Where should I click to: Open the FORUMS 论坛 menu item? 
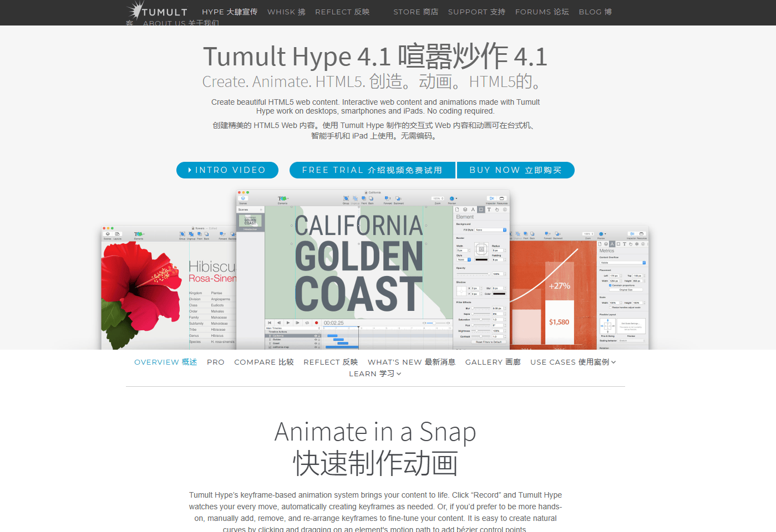(x=542, y=12)
